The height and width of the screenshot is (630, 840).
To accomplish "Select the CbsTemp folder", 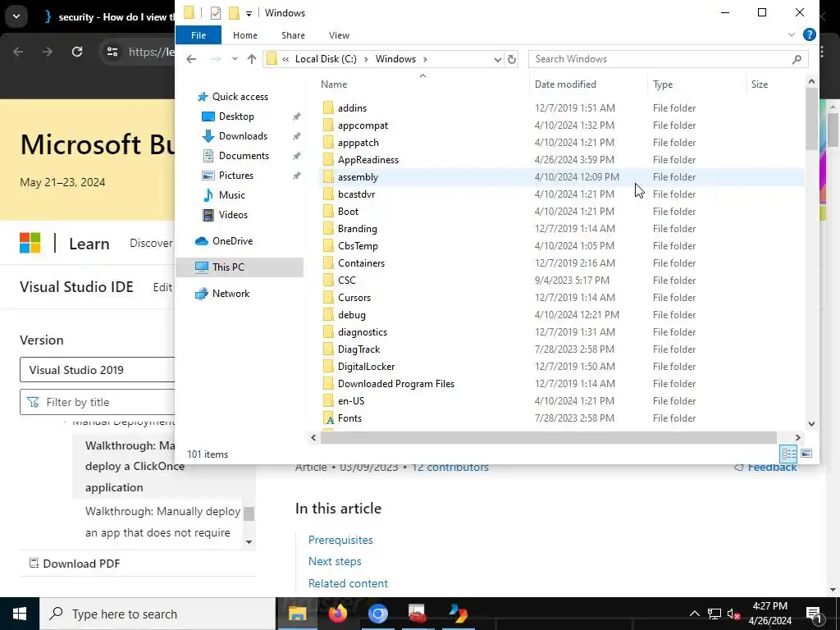I will pos(358,246).
